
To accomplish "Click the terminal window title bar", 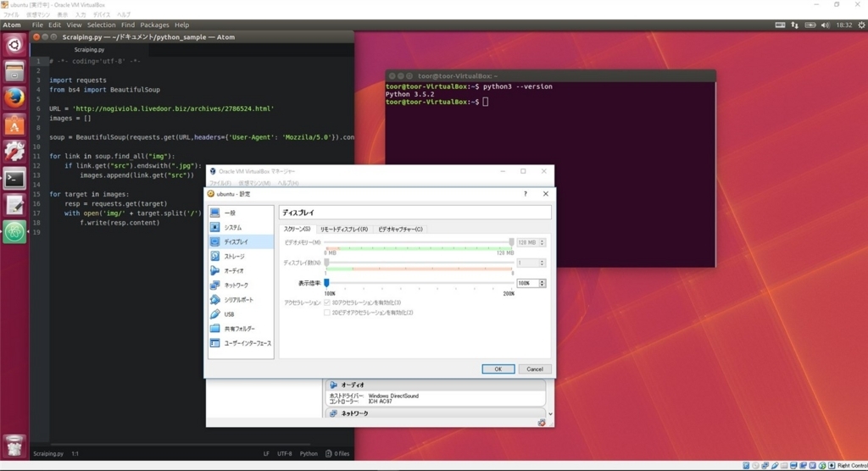I will pos(550,76).
